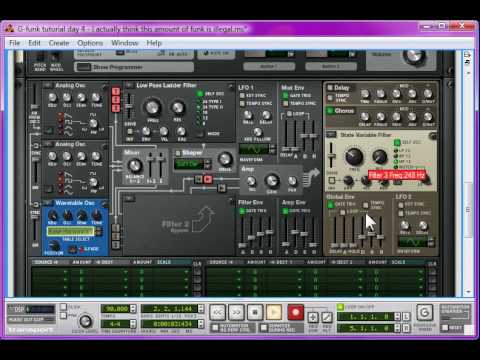Toggle LFO 1 Tempo Sync
Image resolution: width=480 pixels, height=360 pixels.
(242, 103)
